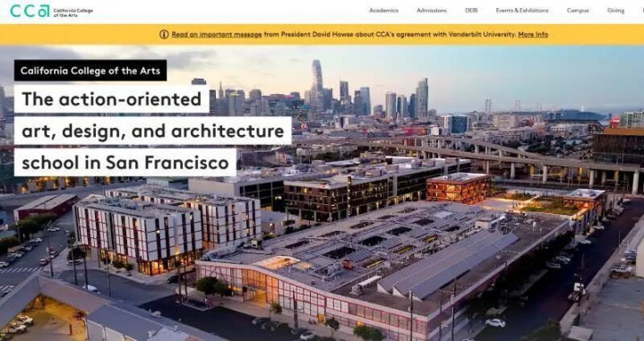This screenshot has width=644, height=341.
Task: Click the cut-off nav item right of Giving
Action: pyautogui.click(x=642, y=11)
